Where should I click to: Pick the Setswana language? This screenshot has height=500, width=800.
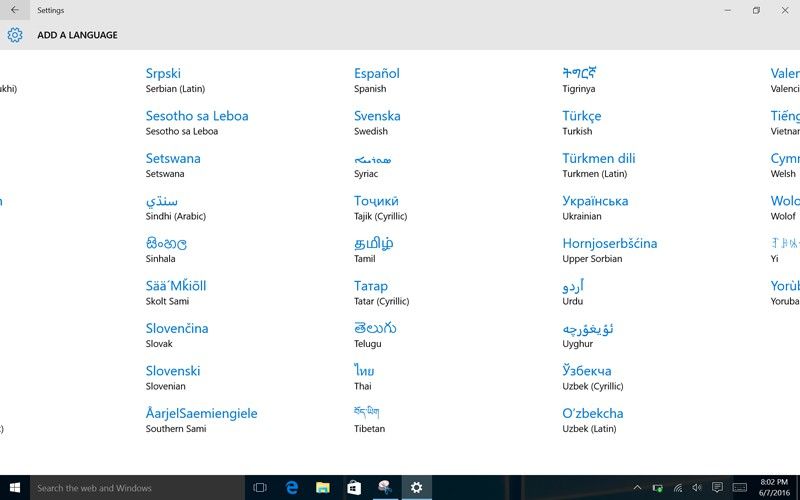(173, 165)
